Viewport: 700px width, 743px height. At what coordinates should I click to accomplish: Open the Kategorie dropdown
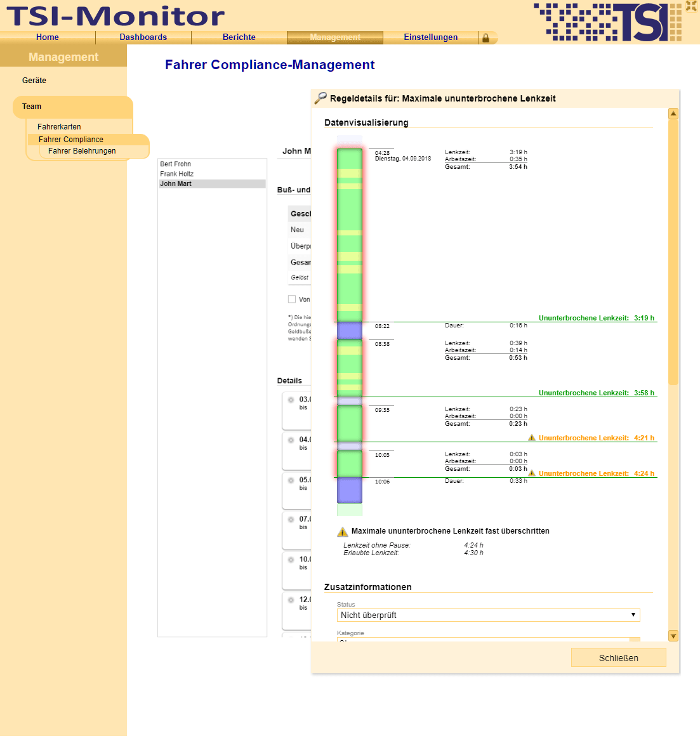point(488,640)
